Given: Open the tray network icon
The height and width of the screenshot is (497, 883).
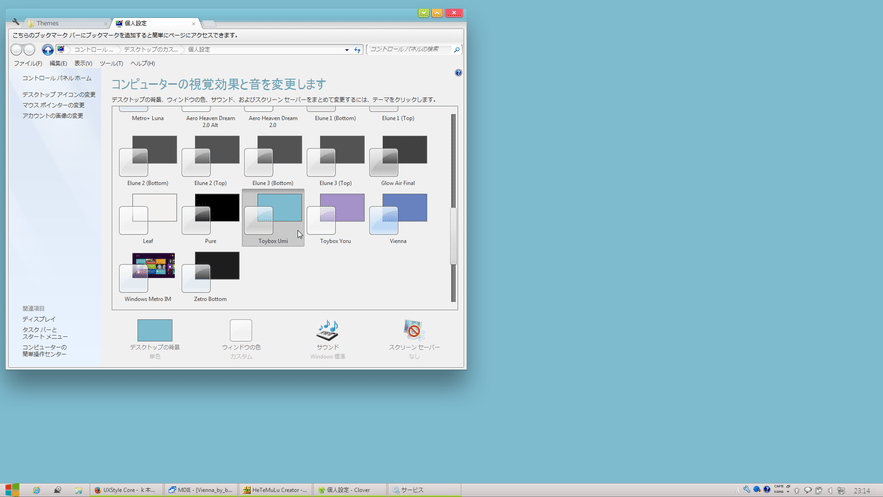Looking at the screenshot, I should click(841, 490).
